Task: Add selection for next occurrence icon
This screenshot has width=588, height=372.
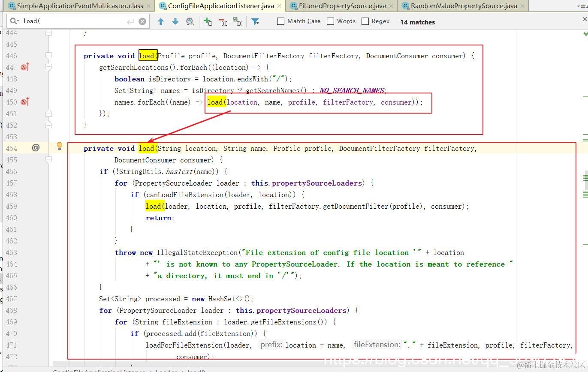Action: pyautogui.click(x=208, y=21)
